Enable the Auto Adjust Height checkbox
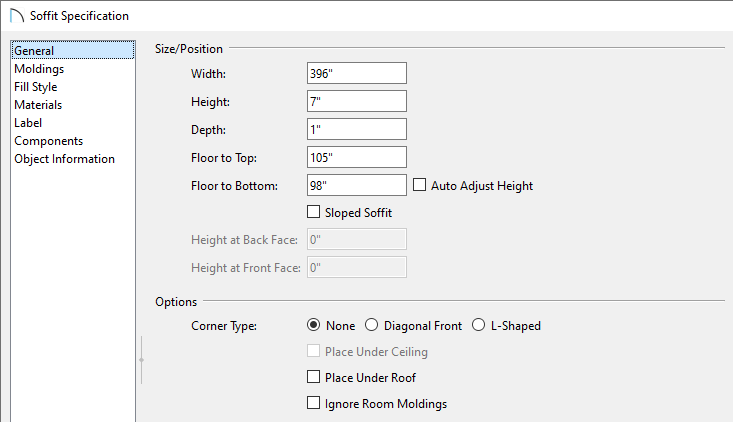This screenshot has height=422, width=733. pos(420,185)
